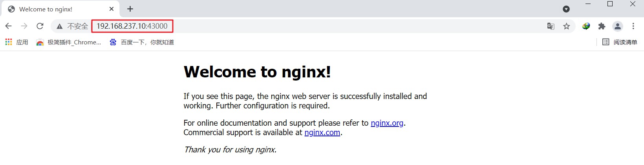Screen dimensions: 644x165
Task: Click the 不安全 site info warning
Action: click(x=72, y=26)
